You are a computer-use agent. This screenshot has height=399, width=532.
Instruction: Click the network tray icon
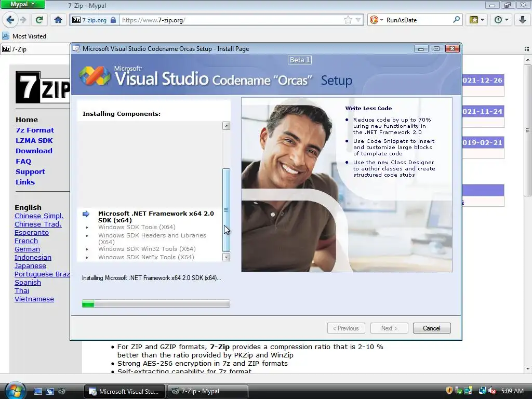[482, 391]
